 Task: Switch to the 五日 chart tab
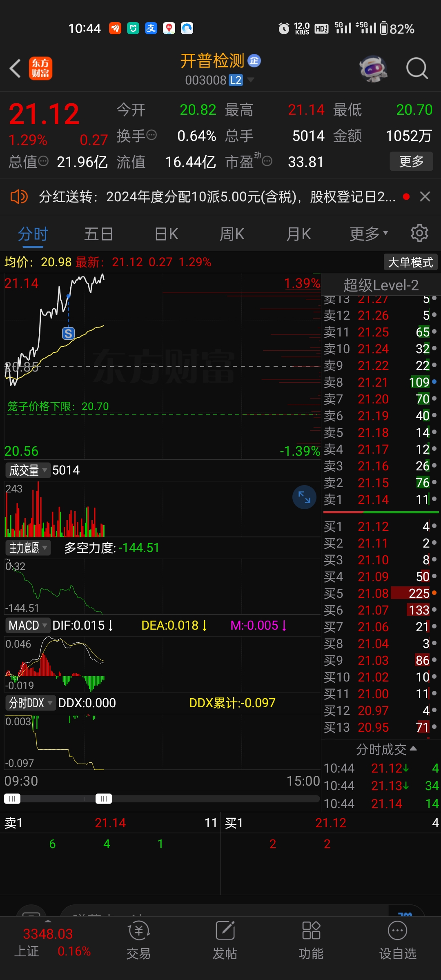point(98,234)
